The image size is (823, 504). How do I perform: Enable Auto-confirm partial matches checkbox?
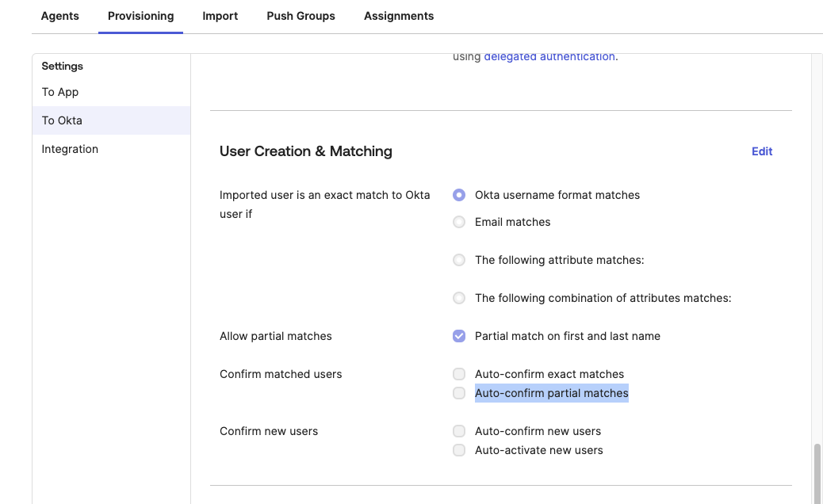tap(459, 393)
